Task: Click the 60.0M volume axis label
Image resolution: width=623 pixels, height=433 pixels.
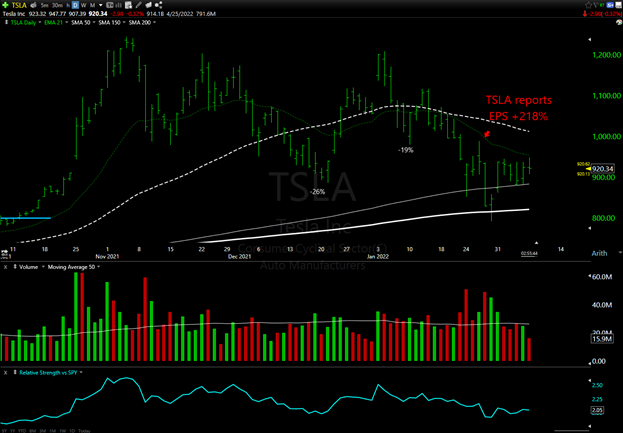Action: (602, 276)
